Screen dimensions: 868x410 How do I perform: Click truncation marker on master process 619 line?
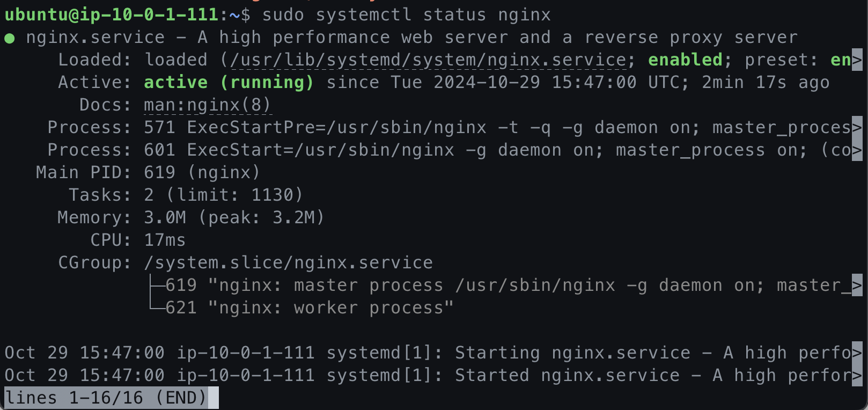(x=857, y=285)
